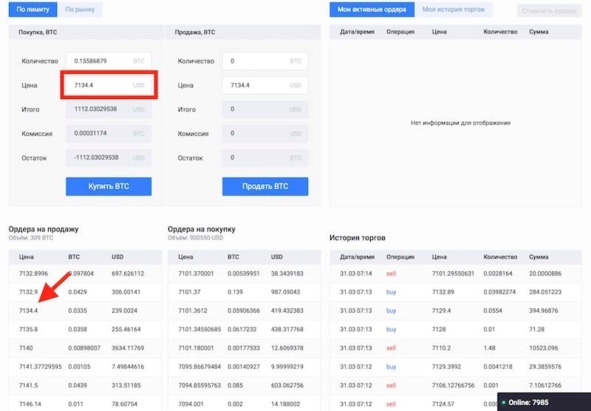
Task: Select the 7140 sell order price
Action: click(x=26, y=348)
